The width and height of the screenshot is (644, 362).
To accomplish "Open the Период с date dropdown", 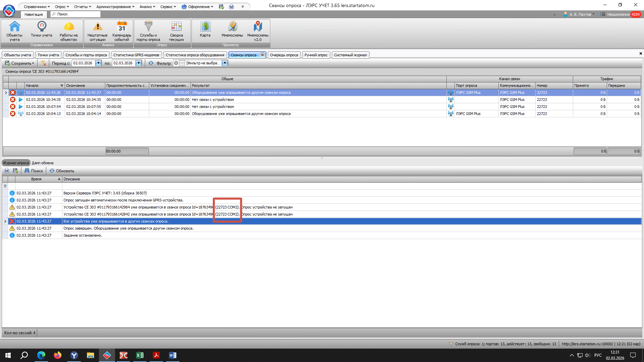I will tap(99, 63).
